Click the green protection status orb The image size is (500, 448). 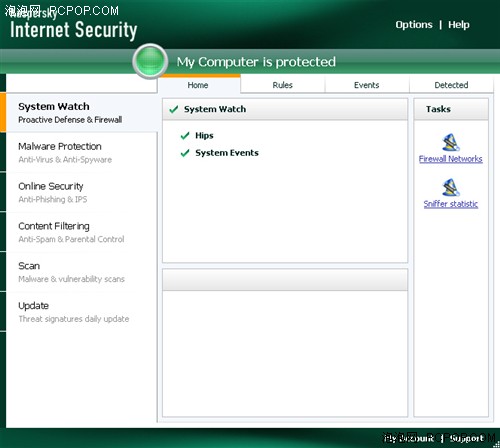150,61
